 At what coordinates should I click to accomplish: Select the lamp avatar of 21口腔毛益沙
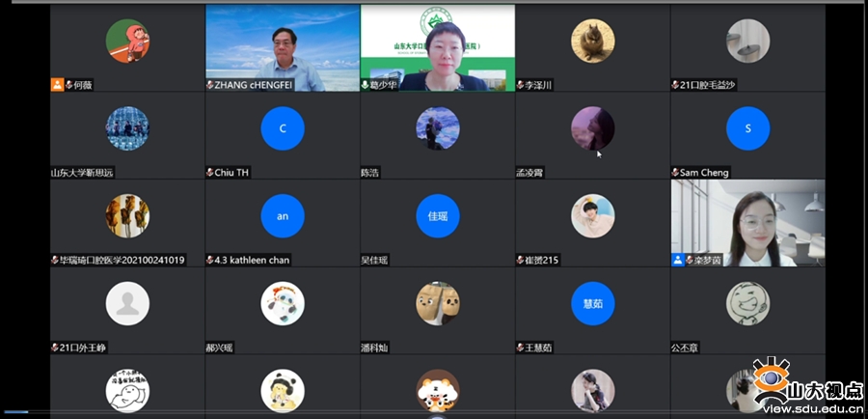point(747,41)
